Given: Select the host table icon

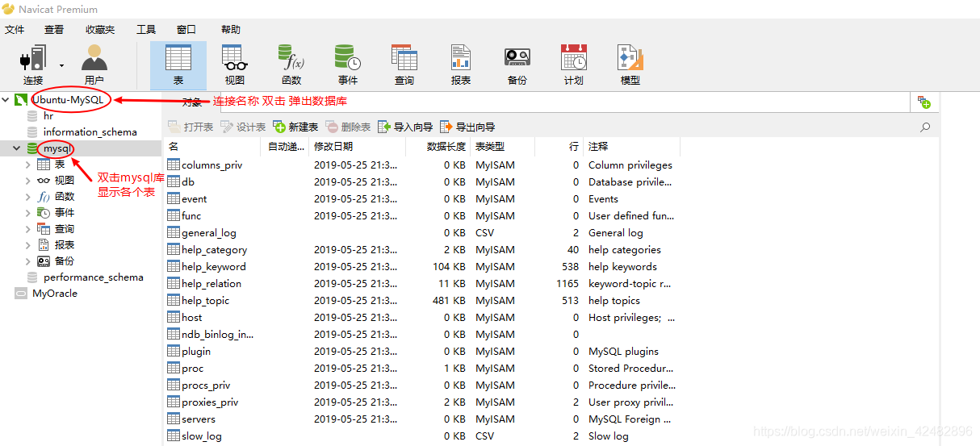Looking at the screenshot, I should click(x=174, y=318).
